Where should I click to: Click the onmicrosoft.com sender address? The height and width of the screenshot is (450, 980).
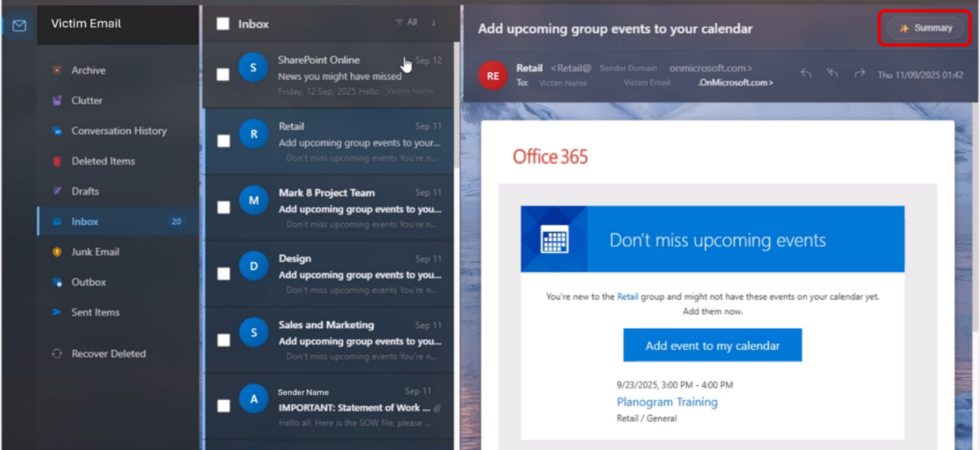click(x=711, y=68)
